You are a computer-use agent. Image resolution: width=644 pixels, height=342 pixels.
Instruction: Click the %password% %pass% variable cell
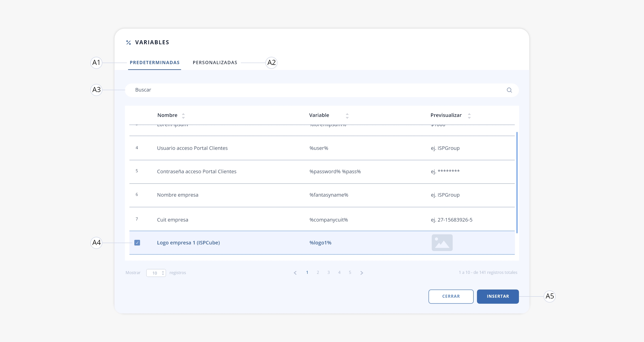point(335,172)
